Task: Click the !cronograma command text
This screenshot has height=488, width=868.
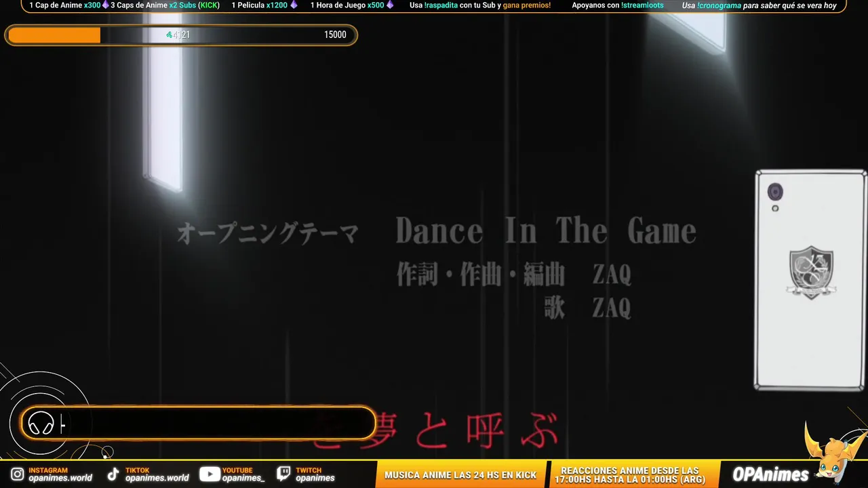Action: (719, 5)
